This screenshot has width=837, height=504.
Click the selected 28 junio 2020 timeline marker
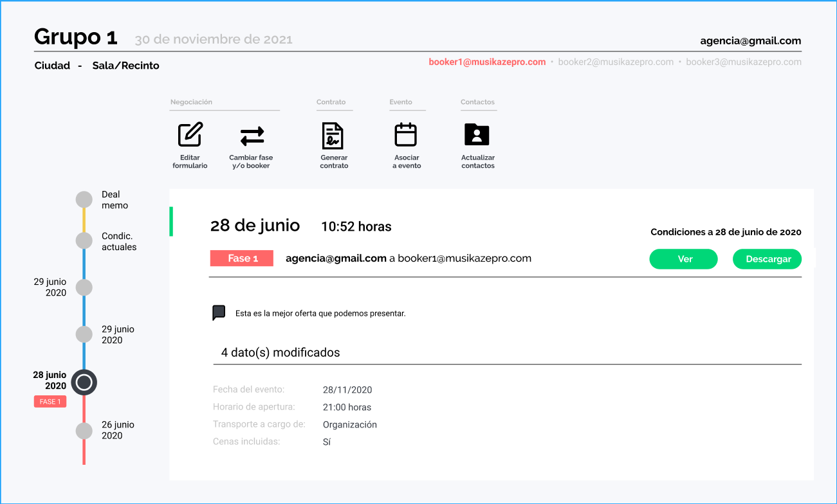tap(84, 382)
